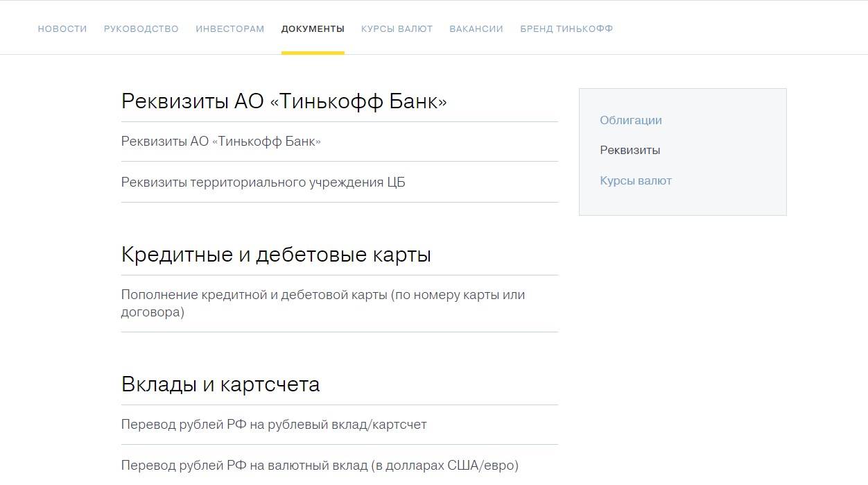The height and width of the screenshot is (485, 868).
Task: Expand Реквизиты территориального учреждения ЦБ
Action: coord(263,182)
